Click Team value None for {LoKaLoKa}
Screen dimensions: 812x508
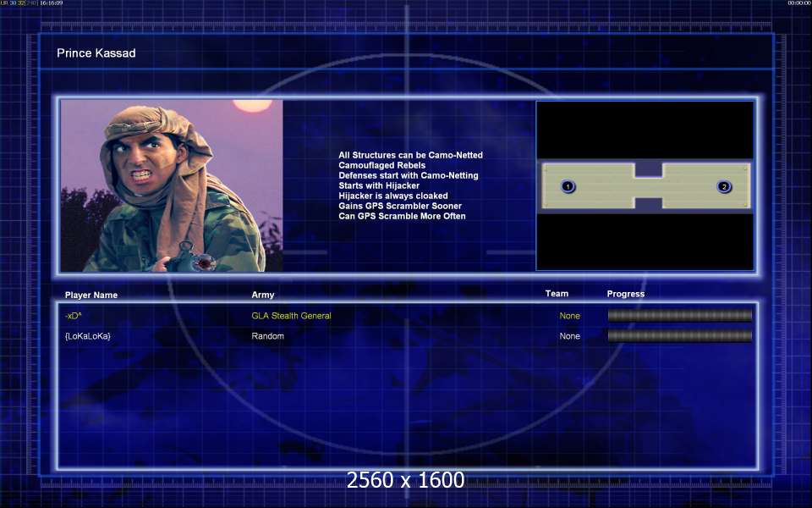click(569, 336)
